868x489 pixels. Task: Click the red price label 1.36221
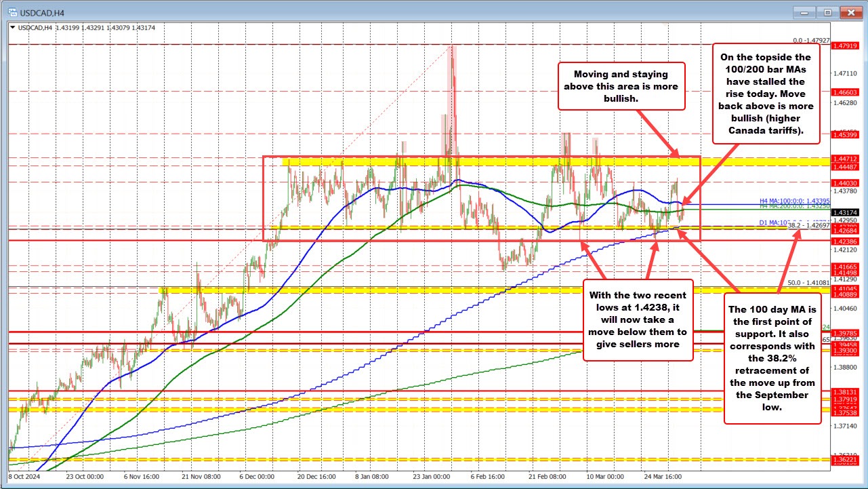845,459
